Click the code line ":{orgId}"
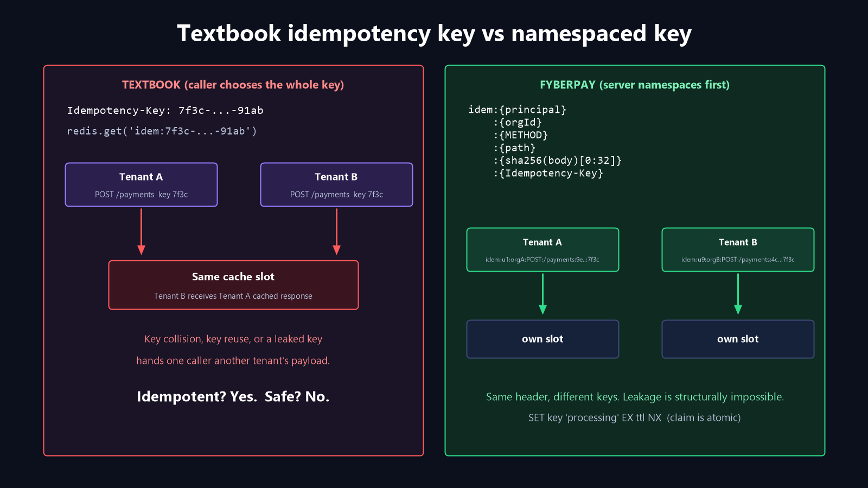Screen dimensions: 868x488 tap(518, 123)
